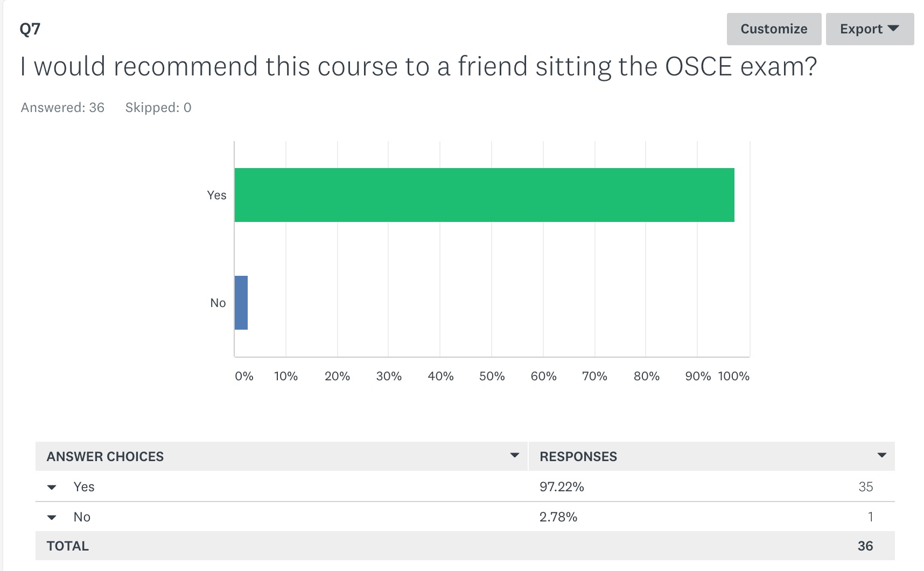This screenshot has height=571, width=924.
Task: Click the No label on chart axis
Action: [x=219, y=303]
